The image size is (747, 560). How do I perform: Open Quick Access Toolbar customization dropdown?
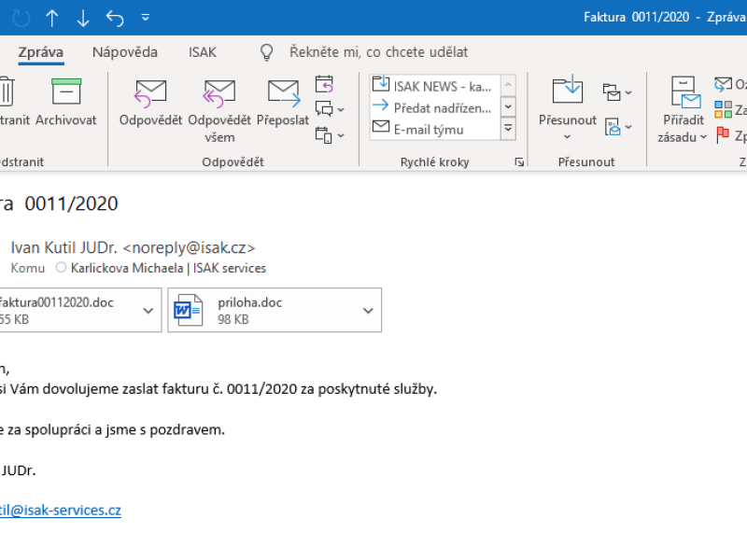(x=146, y=18)
